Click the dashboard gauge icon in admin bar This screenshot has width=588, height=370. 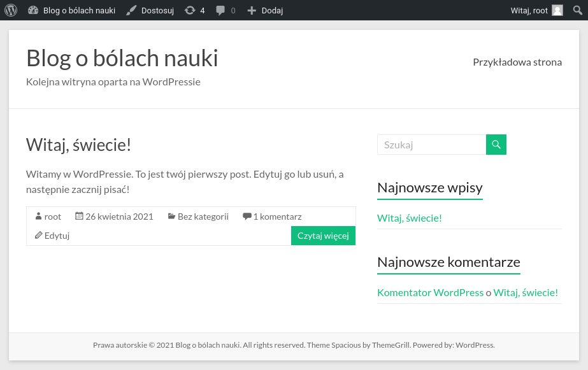tap(33, 10)
